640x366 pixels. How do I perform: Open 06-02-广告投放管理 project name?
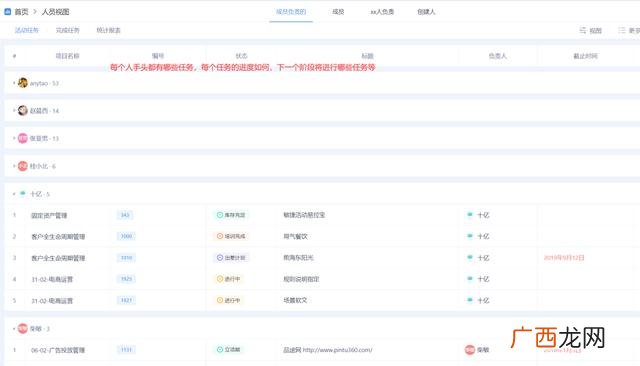[x=58, y=350]
